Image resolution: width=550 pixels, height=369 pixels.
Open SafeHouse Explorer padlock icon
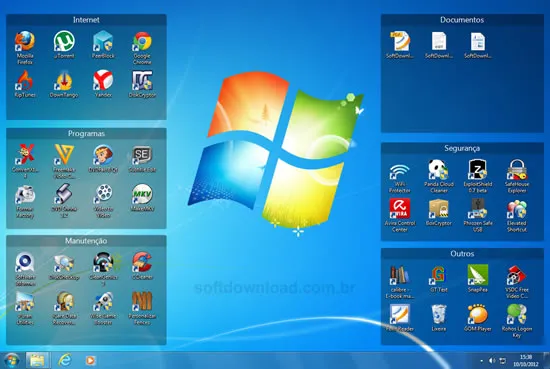[x=517, y=170]
